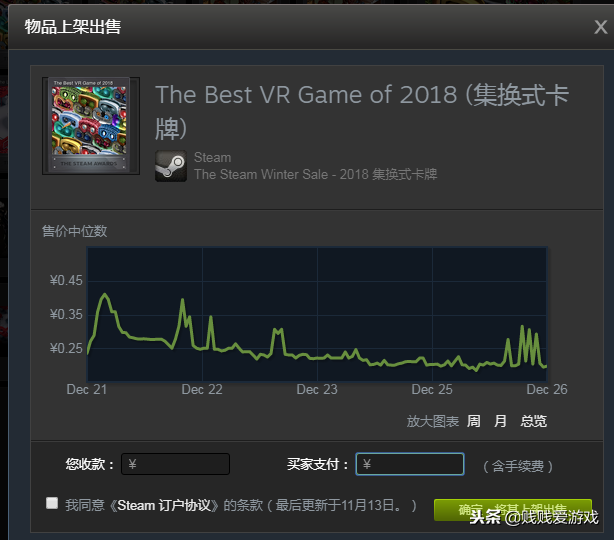Zoom the price graph to month (月)

(x=500, y=421)
